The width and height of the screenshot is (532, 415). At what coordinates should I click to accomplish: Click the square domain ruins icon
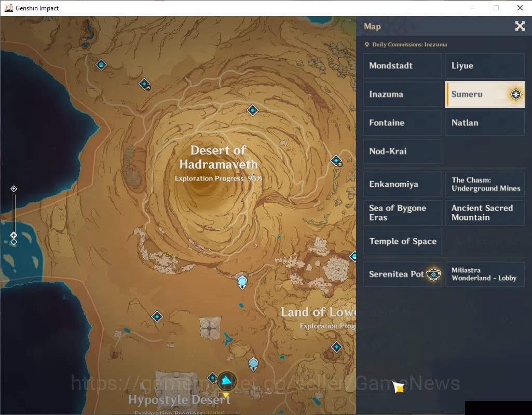coord(210,328)
